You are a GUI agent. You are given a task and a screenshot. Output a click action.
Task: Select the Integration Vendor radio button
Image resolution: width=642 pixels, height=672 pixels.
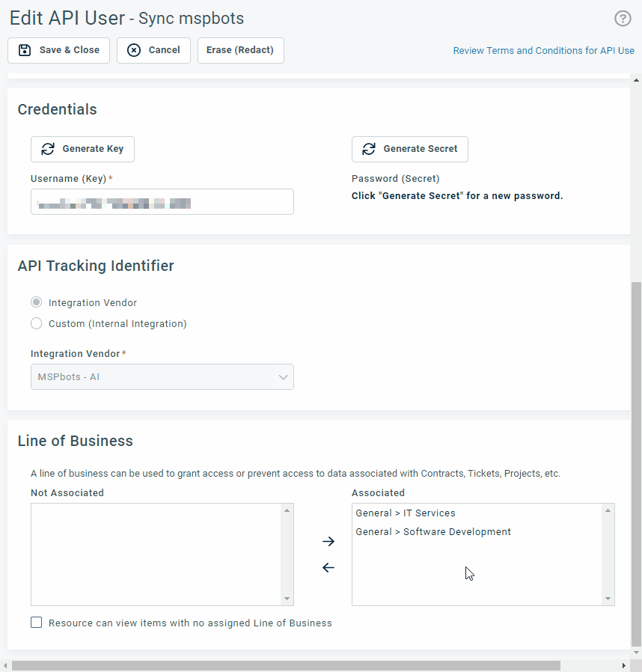point(37,303)
